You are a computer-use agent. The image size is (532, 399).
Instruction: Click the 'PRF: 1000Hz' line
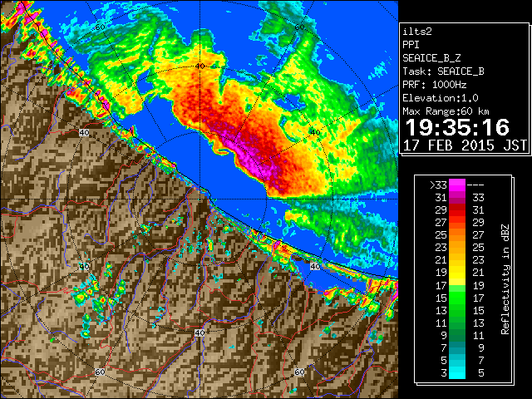click(x=435, y=85)
